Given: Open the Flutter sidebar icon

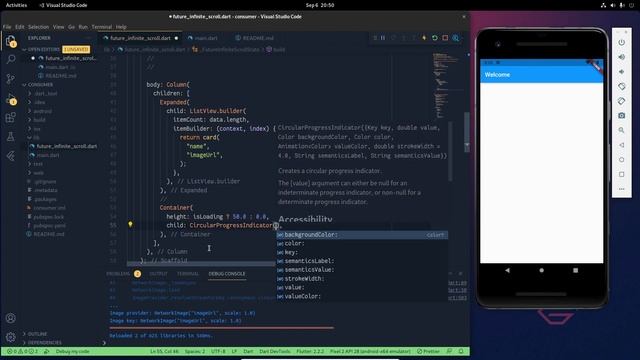Looking at the screenshot, I should pyautogui.click(x=11, y=156).
